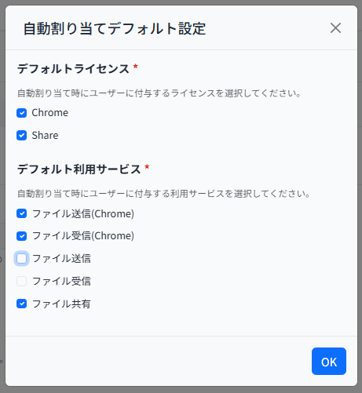Select the ファイル送信(Chrome) label text

tap(83, 214)
